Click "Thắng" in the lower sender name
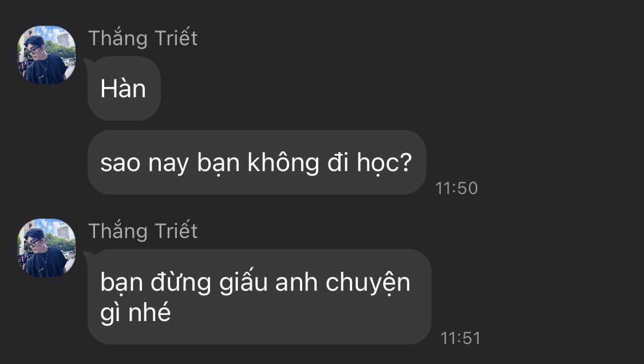The height and width of the screenshot is (364, 644). coord(118,231)
